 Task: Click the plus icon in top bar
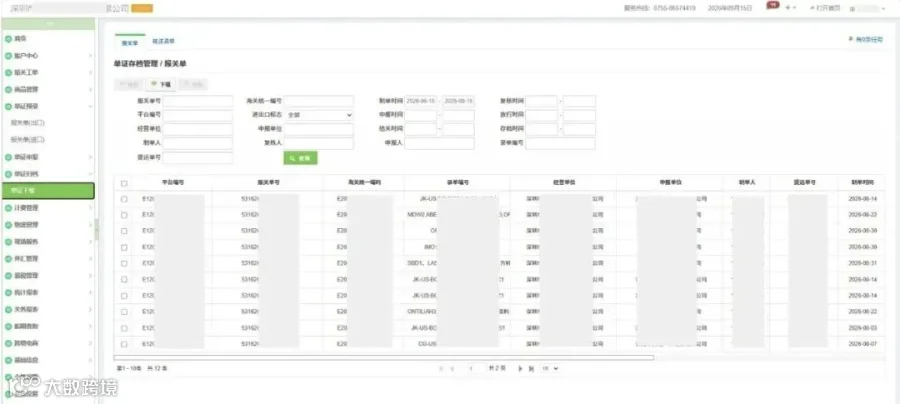788,8
